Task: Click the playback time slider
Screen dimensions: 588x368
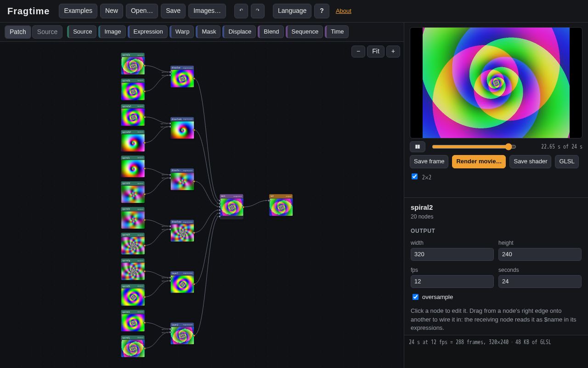Action: click(474, 147)
